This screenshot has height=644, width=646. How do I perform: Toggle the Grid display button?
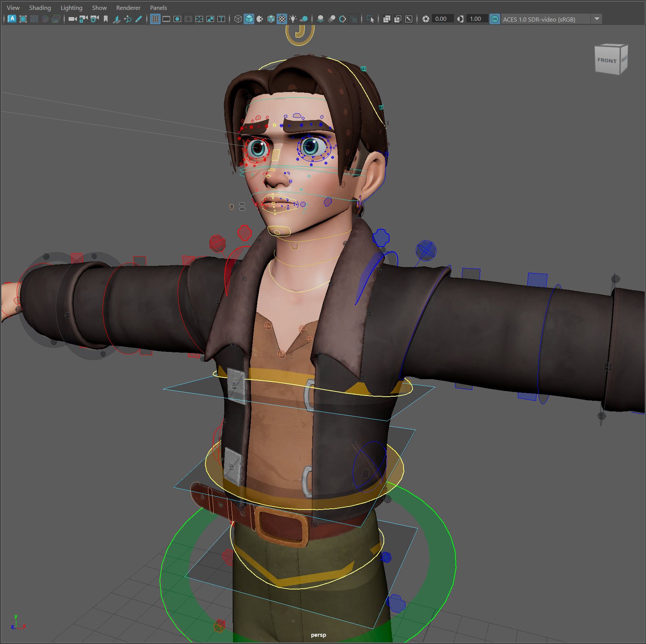click(155, 19)
